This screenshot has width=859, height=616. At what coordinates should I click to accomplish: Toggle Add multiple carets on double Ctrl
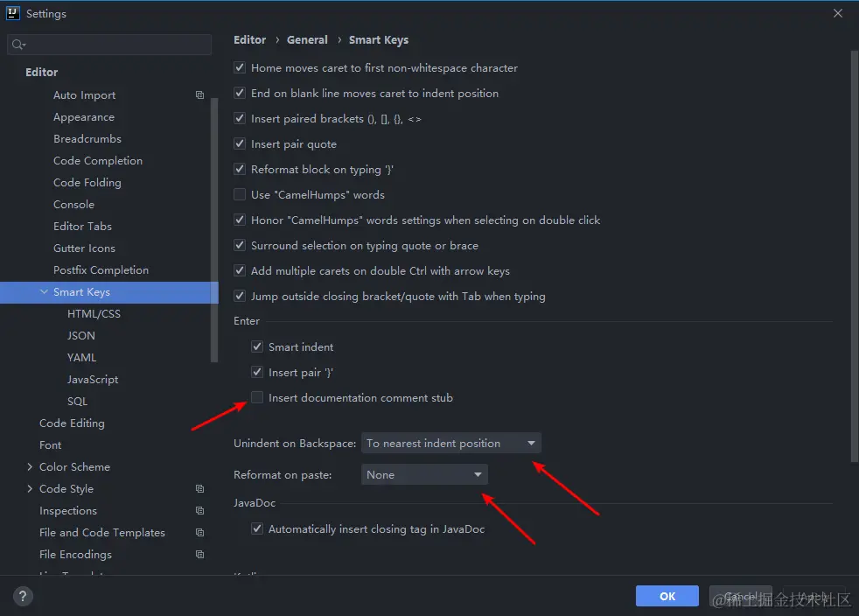pyautogui.click(x=240, y=270)
